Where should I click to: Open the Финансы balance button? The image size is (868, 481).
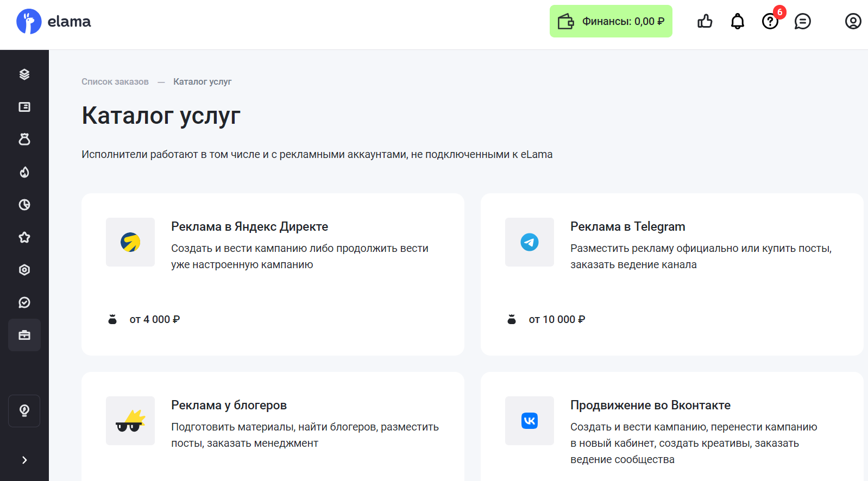[x=611, y=21]
